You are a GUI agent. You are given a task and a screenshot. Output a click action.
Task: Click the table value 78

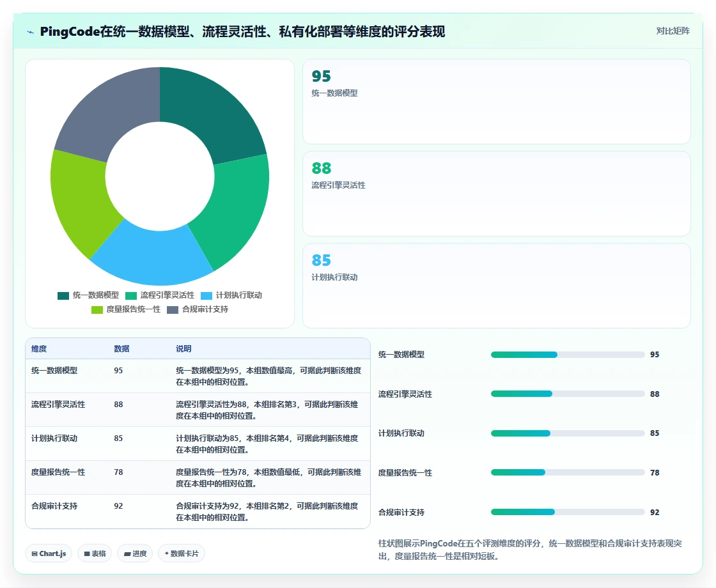[x=118, y=472]
